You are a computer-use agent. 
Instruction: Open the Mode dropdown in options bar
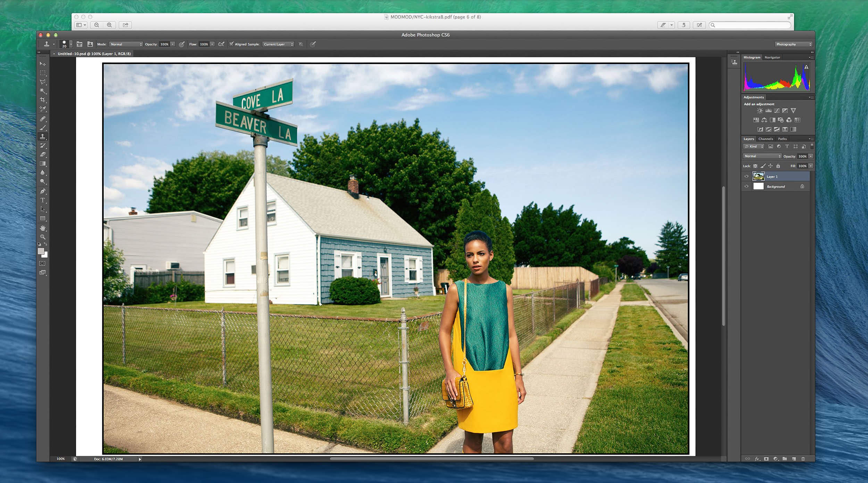(x=126, y=44)
